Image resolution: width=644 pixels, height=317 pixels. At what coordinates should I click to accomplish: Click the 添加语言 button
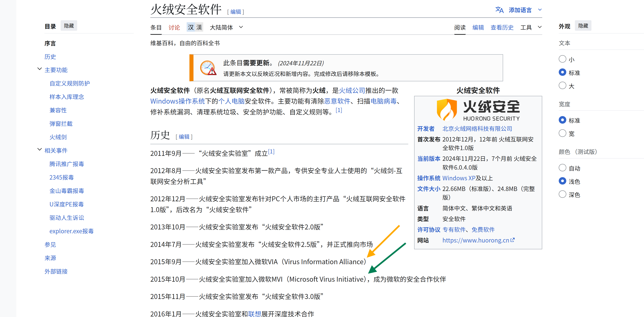[520, 10]
